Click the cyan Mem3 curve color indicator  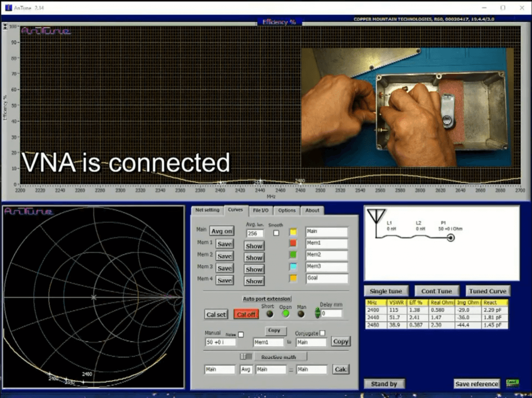point(293,267)
